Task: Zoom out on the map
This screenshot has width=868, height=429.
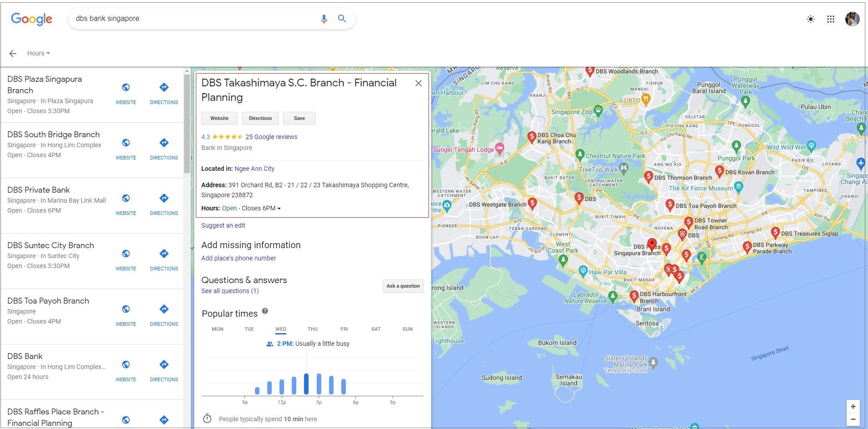Action: pyautogui.click(x=853, y=419)
